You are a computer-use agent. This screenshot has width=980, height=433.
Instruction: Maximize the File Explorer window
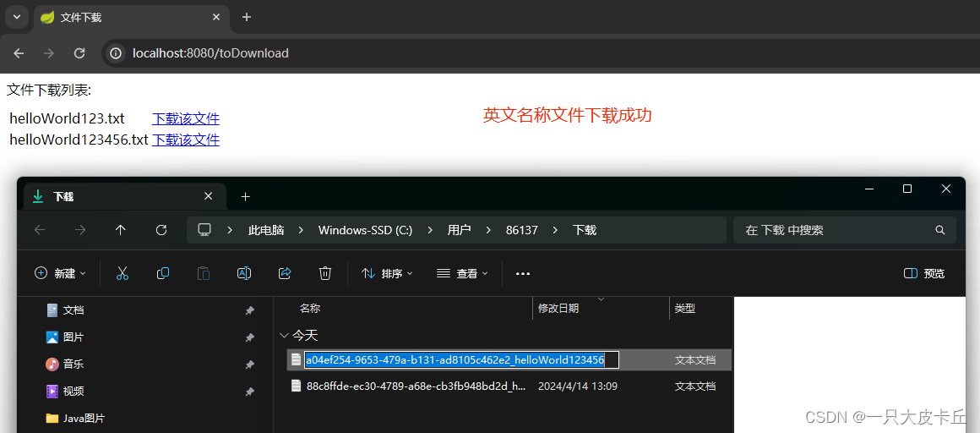click(907, 189)
